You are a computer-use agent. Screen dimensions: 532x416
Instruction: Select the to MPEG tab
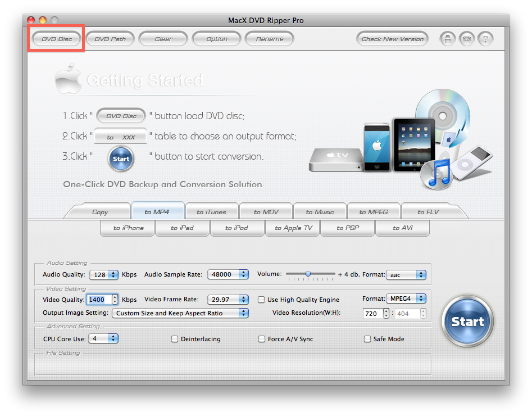(374, 212)
